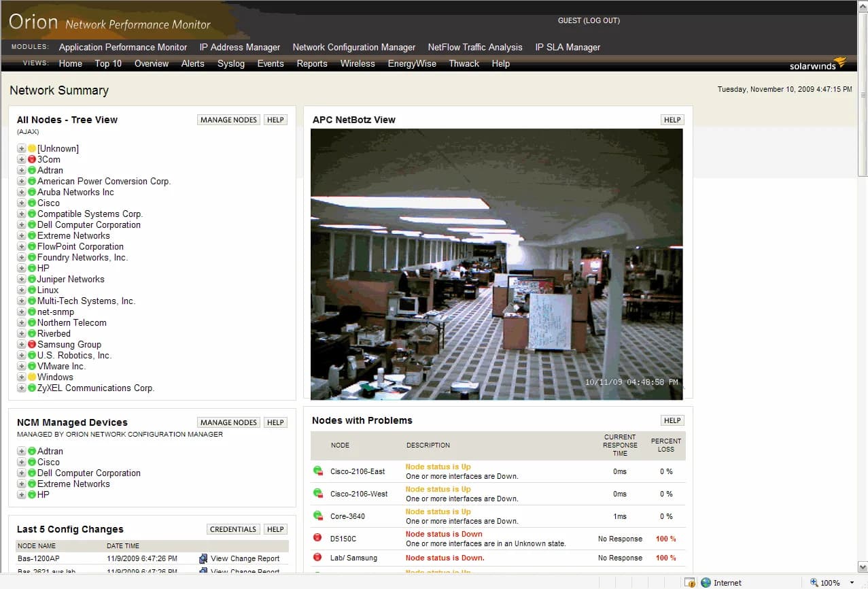Click the Percent Loss column header
This screenshot has width=868, height=589.
(x=666, y=445)
